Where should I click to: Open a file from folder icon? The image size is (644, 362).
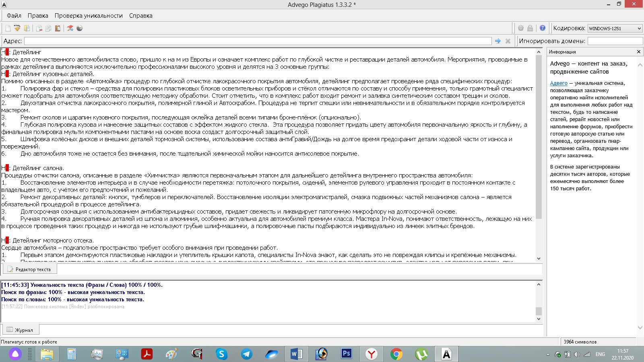pyautogui.click(x=27, y=28)
